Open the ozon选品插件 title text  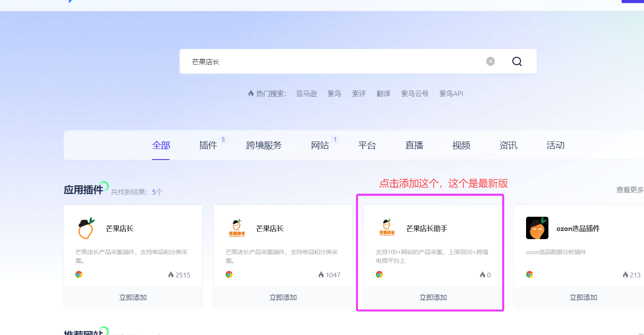pos(578,228)
